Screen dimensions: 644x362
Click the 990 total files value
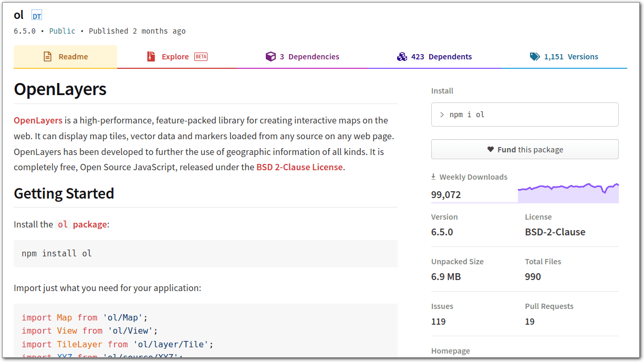pyautogui.click(x=533, y=276)
